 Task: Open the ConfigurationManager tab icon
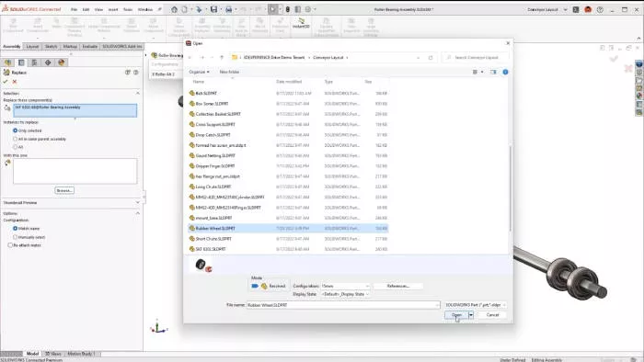click(35, 62)
